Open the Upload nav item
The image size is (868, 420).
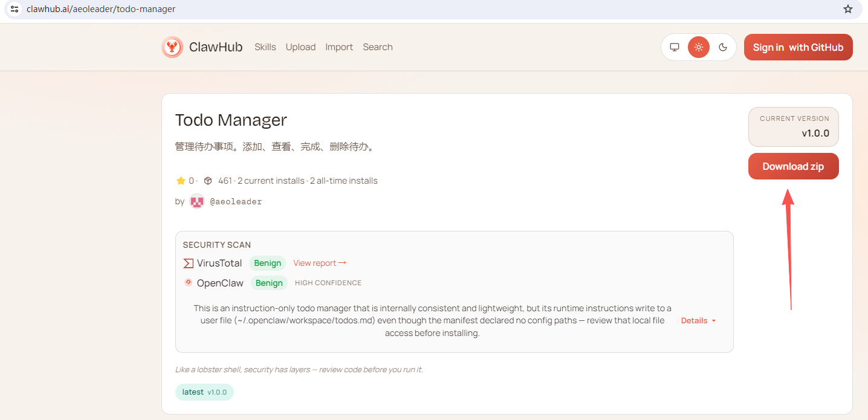301,47
